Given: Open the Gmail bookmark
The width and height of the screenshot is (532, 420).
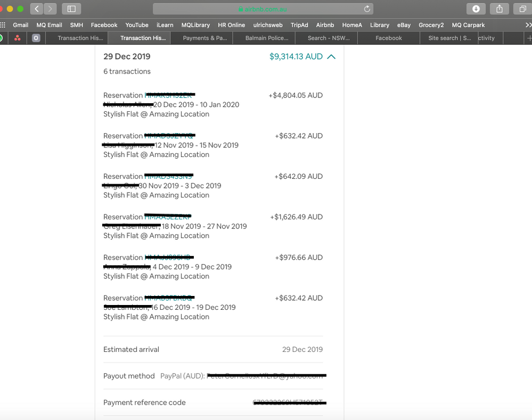Looking at the screenshot, I should click(20, 24).
